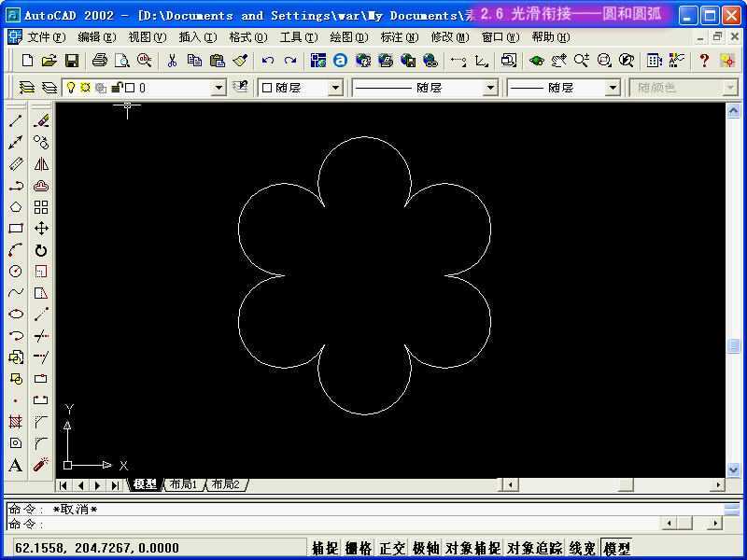The width and height of the screenshot is (747, 560).
Task: Open UCS flyout on standard toolbar
Action: click(x=481, y=61)
